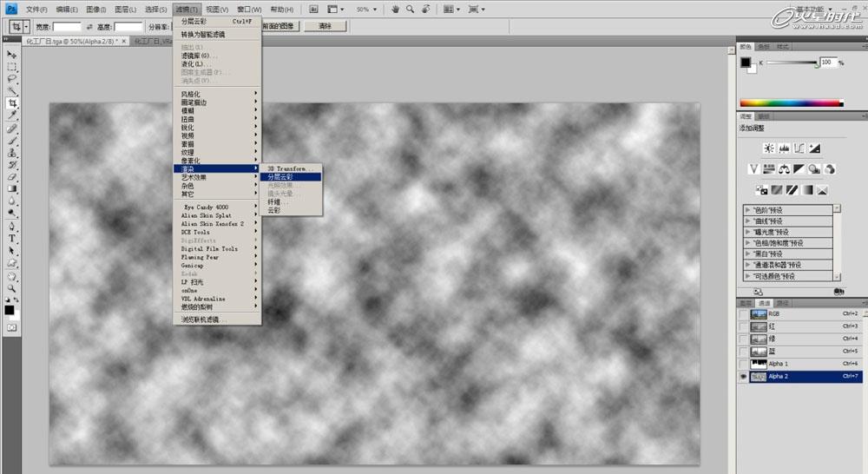Open the 图像(I) menu

click(95, 10)
